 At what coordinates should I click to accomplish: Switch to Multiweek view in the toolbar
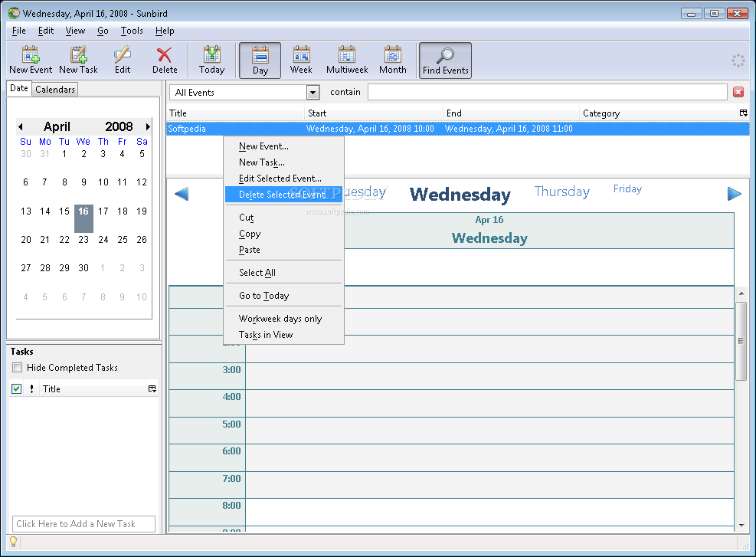pos(347,61)
